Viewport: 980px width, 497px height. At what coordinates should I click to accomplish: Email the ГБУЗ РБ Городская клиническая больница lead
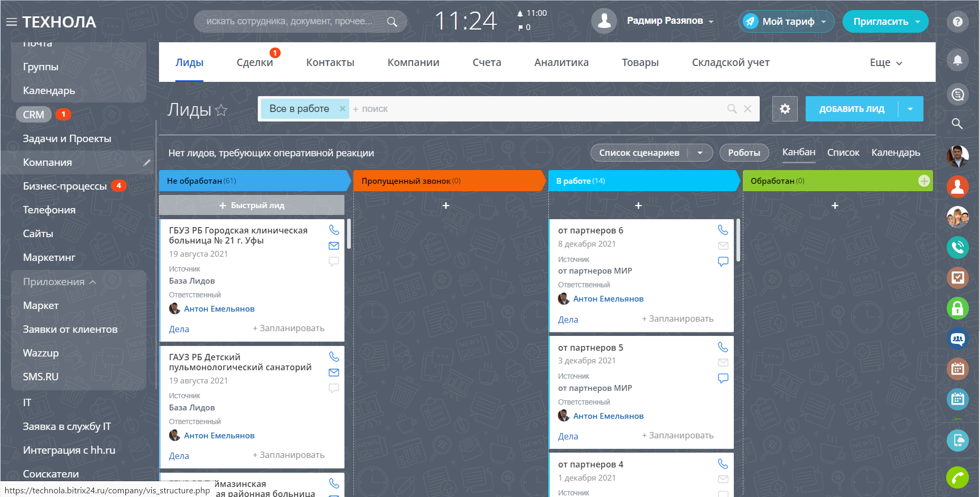click(334, 246)
